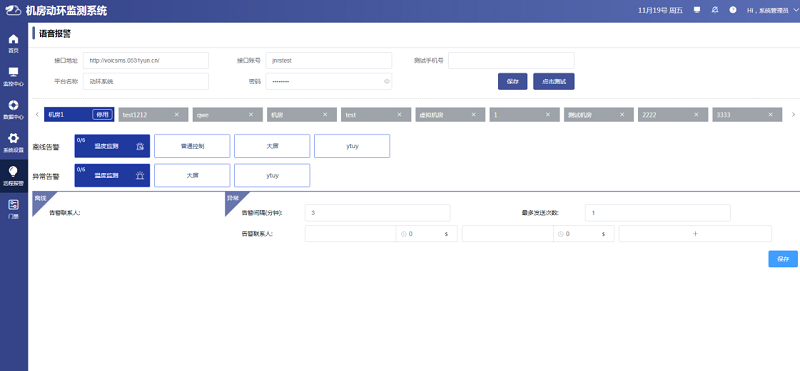Show next room tabs with right arrow

793,115
